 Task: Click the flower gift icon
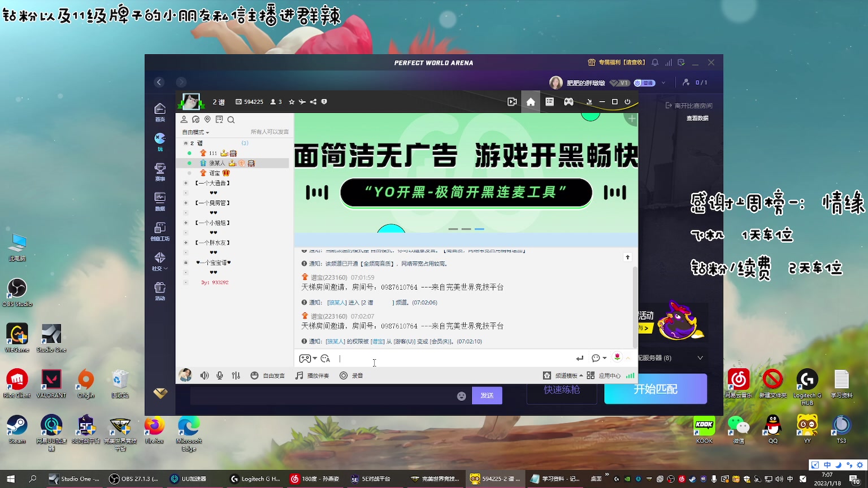(617, 357)
